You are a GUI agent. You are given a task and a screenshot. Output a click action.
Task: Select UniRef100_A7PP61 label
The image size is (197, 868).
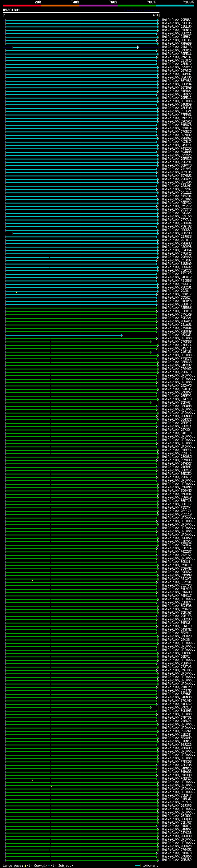click(177, 115)
